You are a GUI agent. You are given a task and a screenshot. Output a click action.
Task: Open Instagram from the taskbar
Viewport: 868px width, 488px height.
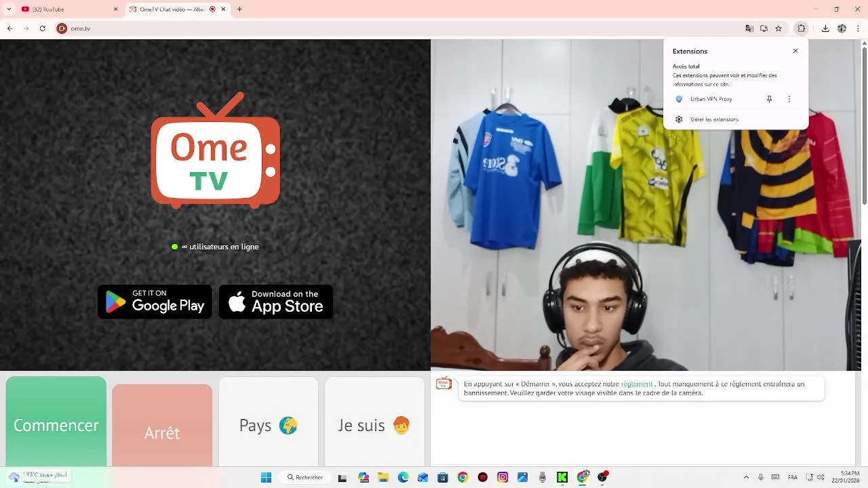pyautogui.click(x=502, y=477)
